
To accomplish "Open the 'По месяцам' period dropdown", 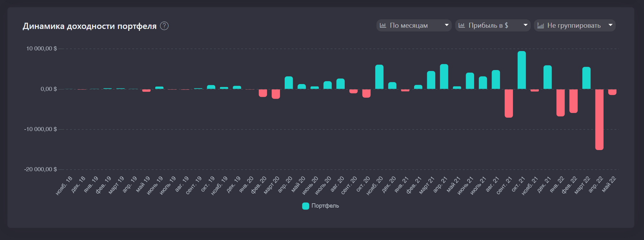I will [x=414, y=25].
